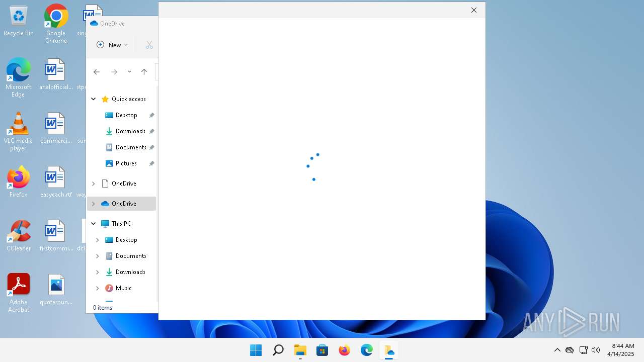Click the pin icon beside Quick access Documents
Viewport: 644px width, 362px height.
pos(151,147)
